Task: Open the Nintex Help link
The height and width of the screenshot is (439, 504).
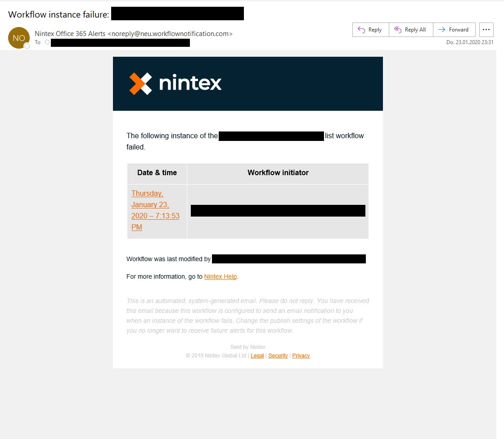Action: tap(220, 276)
